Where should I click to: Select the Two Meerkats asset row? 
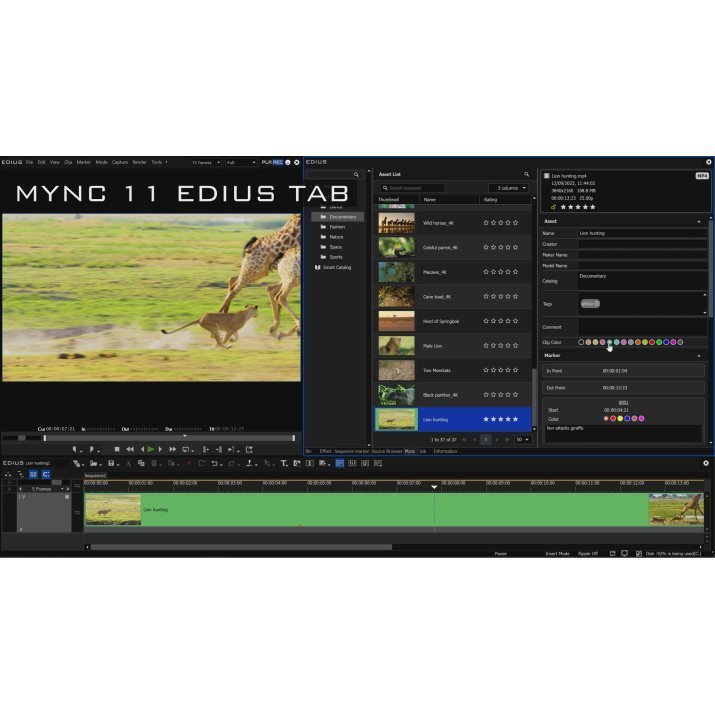(x=453, y=370)
